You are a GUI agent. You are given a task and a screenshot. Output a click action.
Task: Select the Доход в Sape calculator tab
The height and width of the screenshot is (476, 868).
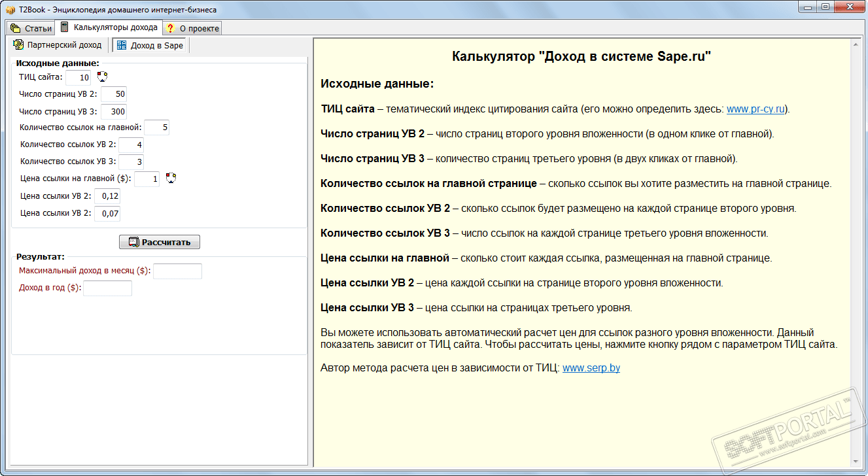(150, 46)
